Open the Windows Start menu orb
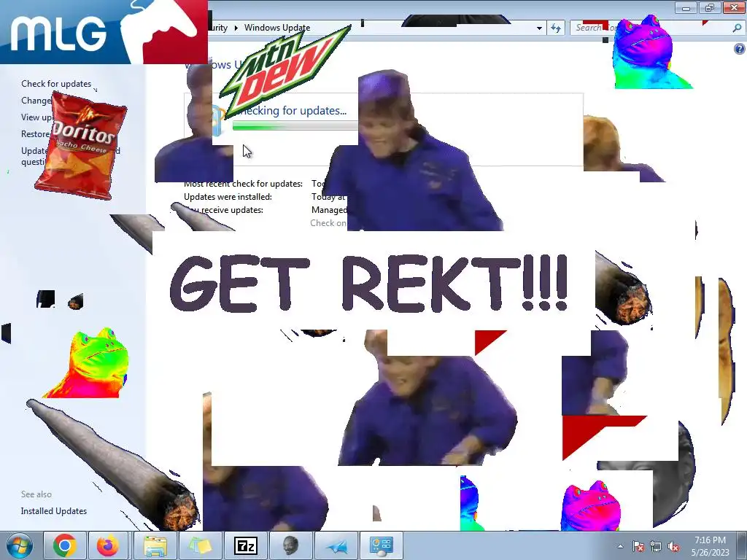 tap(19, 545)
